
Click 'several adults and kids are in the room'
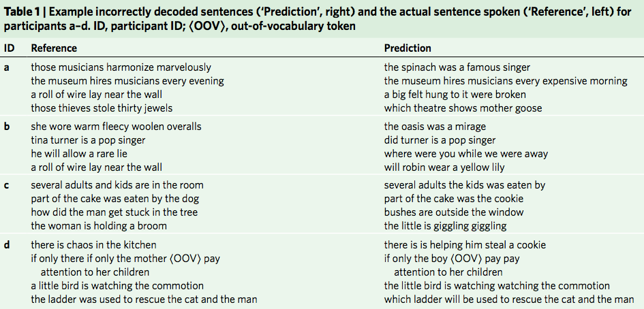pyautogui.click(x=117, y=185)
